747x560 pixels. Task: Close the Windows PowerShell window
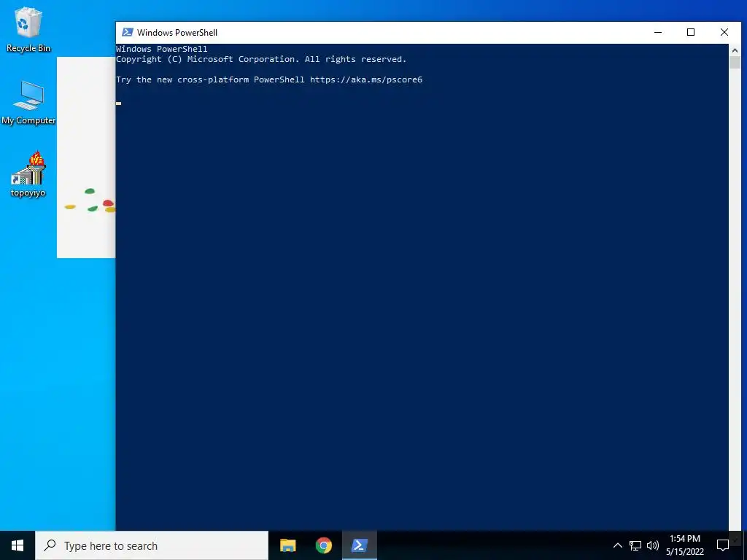pyautogui.click(x=724, y=32)
